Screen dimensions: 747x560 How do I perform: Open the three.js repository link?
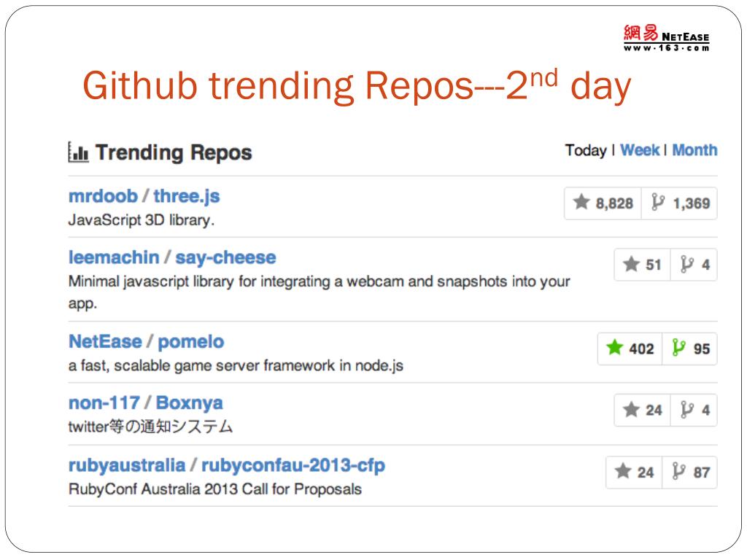[x=187, y=196]
